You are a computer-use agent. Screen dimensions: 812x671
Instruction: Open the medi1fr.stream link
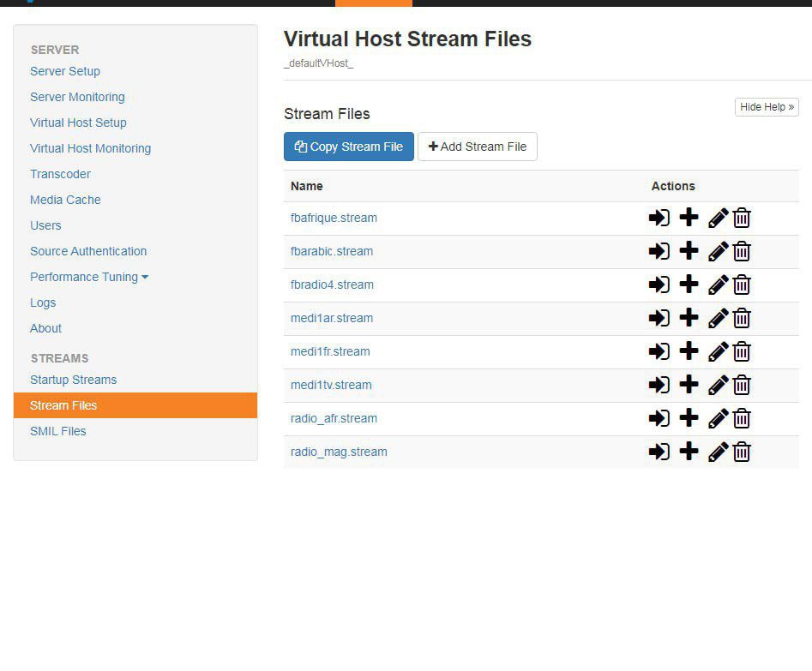tap(330, 351)
